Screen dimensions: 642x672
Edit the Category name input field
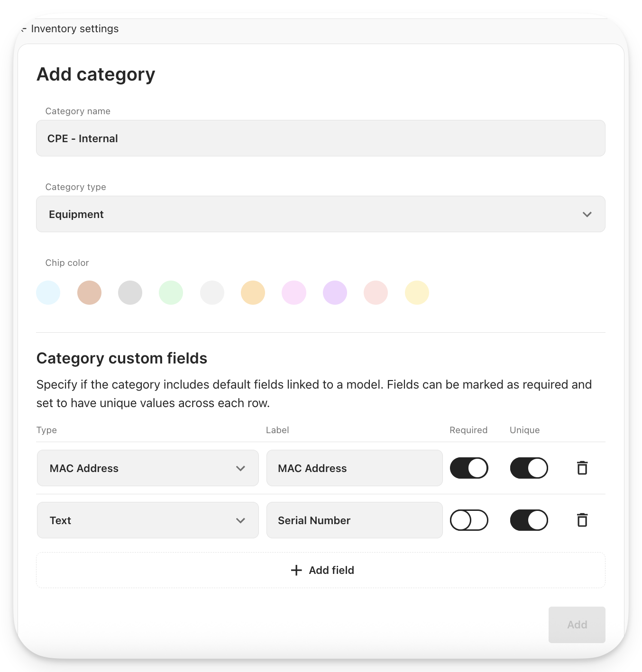pos(321,138)
